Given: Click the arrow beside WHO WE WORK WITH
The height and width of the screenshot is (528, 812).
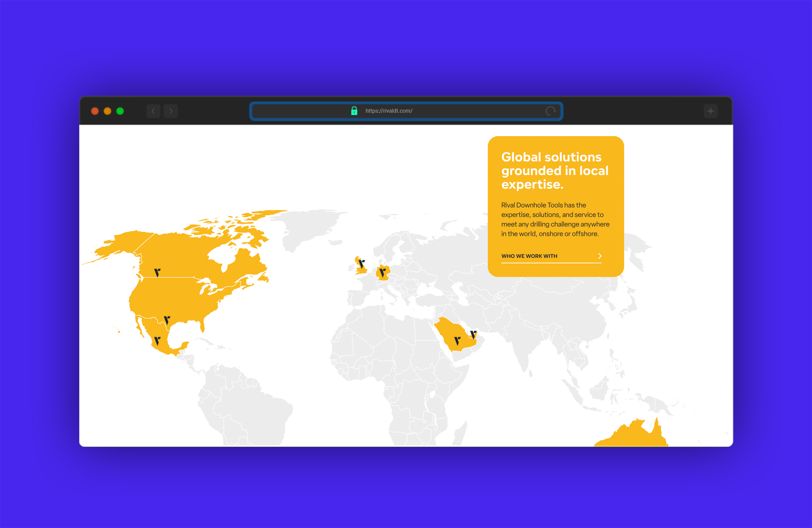Looking at the screenshot, I should point(600,256).
